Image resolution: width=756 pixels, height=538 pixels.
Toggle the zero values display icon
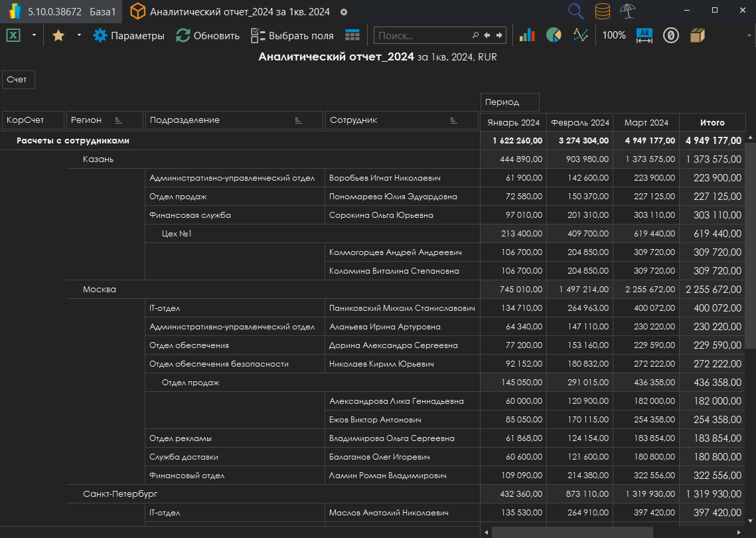coord(671,36)
